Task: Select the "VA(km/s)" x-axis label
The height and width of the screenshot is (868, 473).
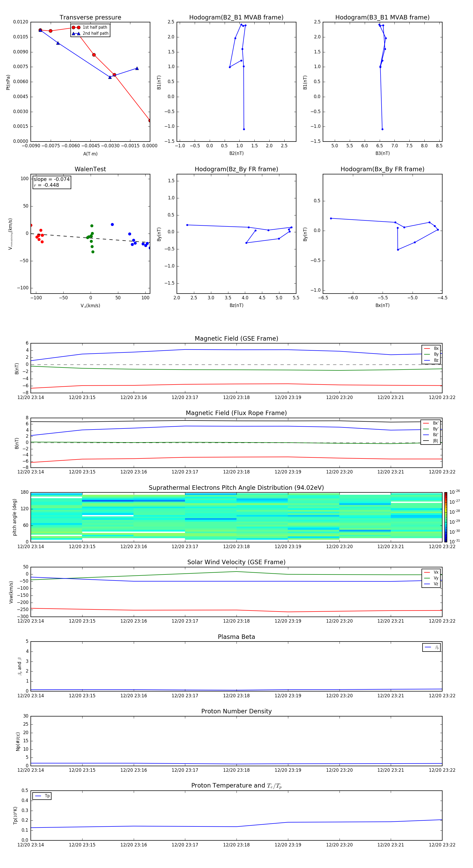Action: tap(90, 306)
